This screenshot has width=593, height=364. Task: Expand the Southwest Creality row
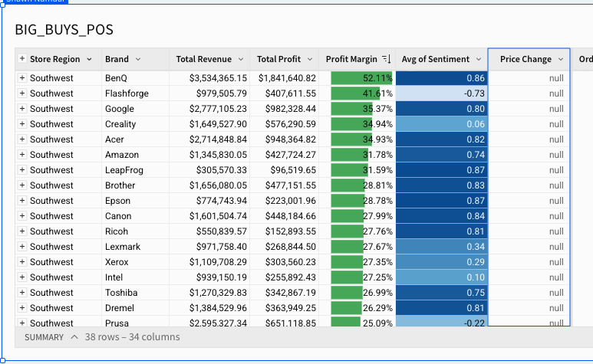click(x=22, y=124)
